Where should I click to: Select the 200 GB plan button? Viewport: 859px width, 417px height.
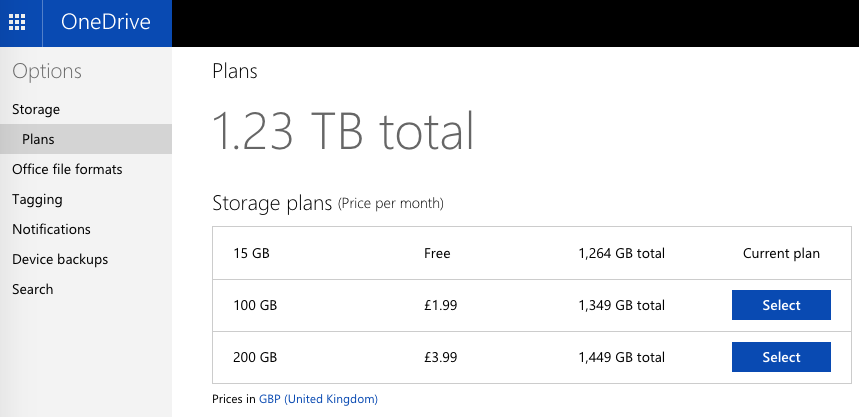click(781, 357)
